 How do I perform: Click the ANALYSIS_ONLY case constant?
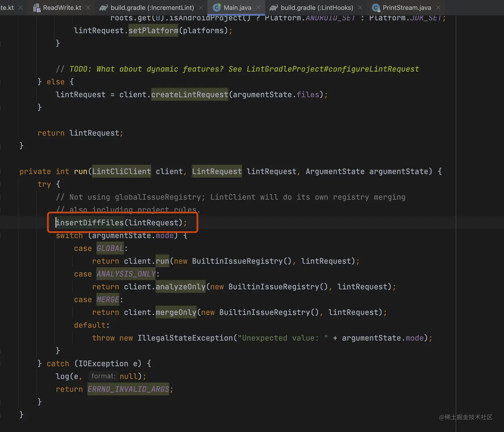[x=126, y=274]
